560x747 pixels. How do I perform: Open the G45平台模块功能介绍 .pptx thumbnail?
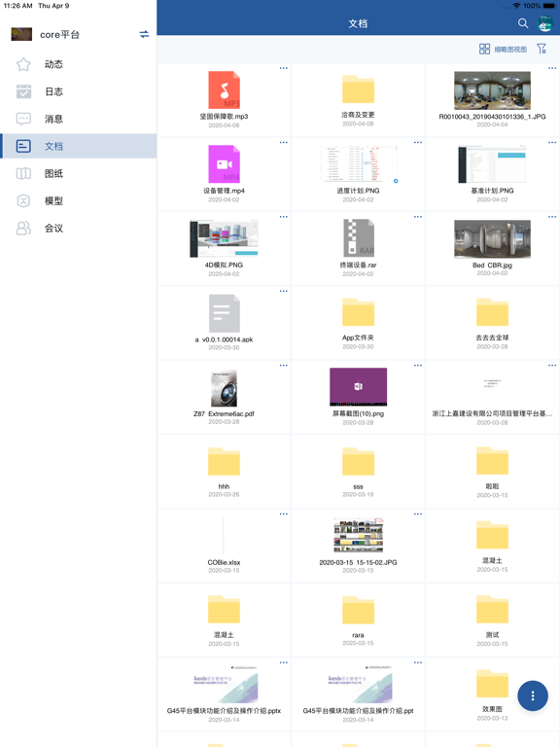pyautogui.click(x=224, y=685)
